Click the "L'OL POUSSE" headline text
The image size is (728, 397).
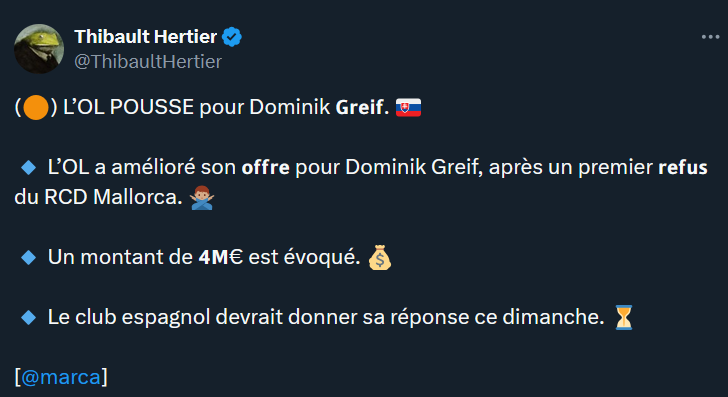click(x=129, y=107)
